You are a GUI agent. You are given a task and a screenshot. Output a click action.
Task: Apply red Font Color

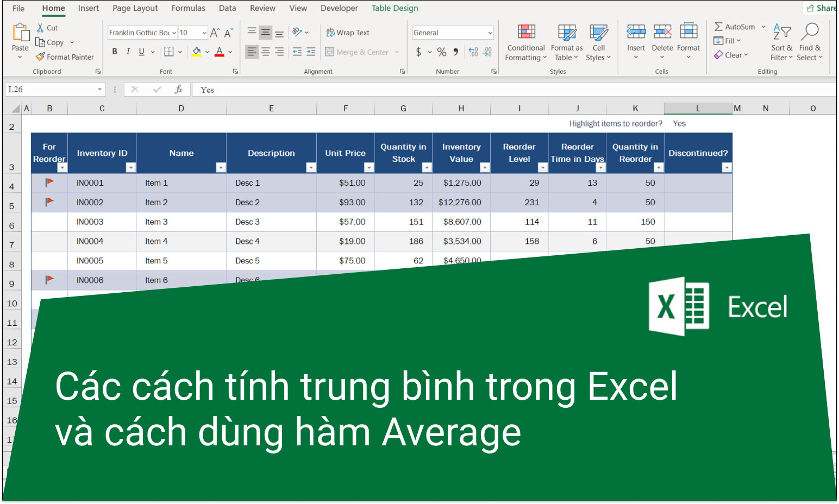tap(219, 52)
